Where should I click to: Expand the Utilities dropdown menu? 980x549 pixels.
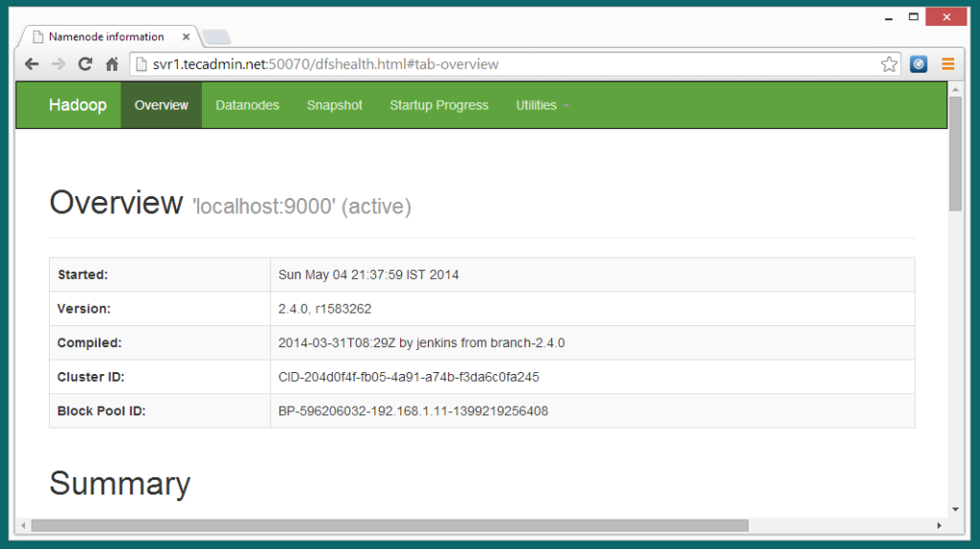coord(542,105)
